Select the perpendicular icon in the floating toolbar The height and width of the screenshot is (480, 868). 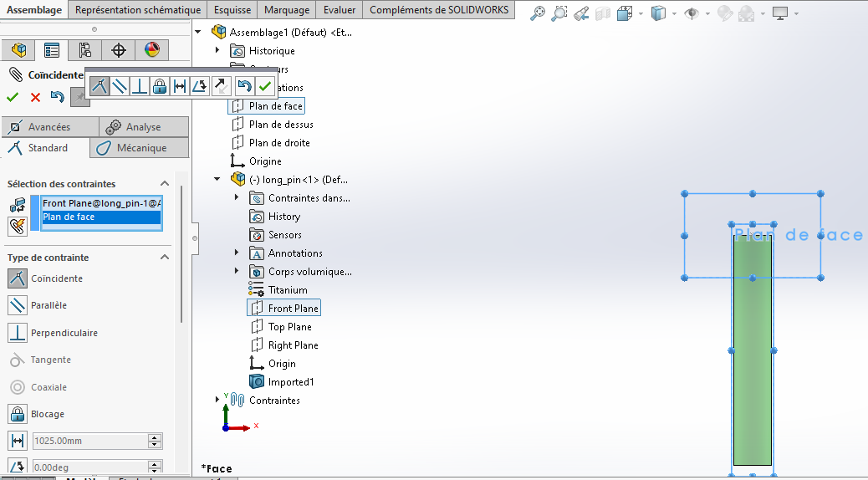pyautogui.click(x=139, y=85)
